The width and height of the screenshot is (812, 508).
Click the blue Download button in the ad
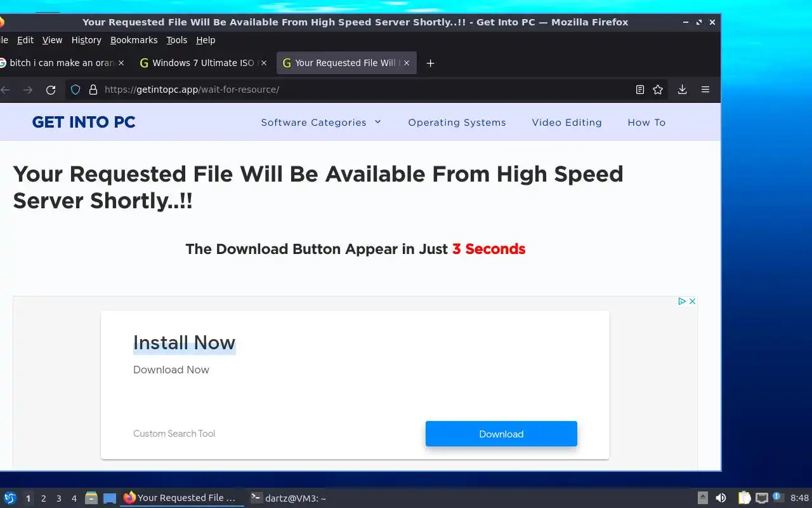[x=501, y=434]
